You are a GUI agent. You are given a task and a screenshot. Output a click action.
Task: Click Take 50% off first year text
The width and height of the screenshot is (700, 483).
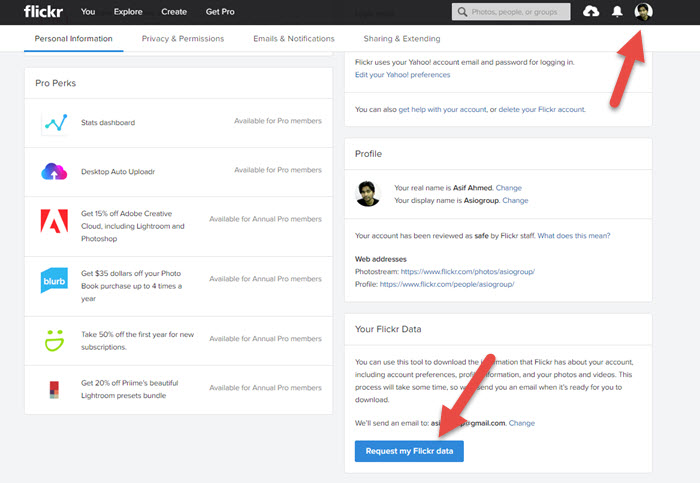[x=138, y=341]
